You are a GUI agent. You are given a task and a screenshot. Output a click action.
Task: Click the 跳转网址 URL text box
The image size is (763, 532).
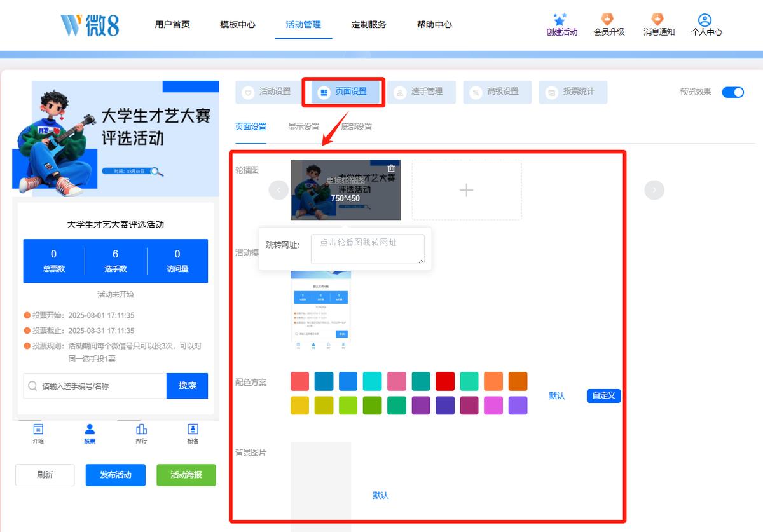[368, 249]
